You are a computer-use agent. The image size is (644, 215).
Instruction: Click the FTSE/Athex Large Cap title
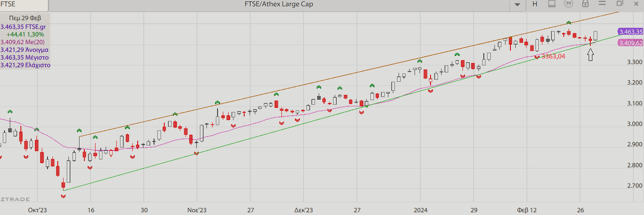pyautogui.click(x=279, y=4)
